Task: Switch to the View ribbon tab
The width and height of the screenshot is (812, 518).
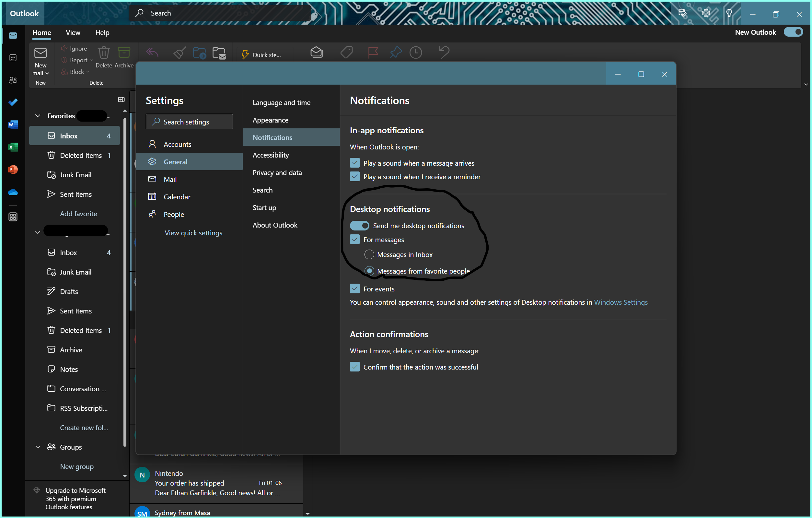Action: pyautogui.click(x=73, y=33)
